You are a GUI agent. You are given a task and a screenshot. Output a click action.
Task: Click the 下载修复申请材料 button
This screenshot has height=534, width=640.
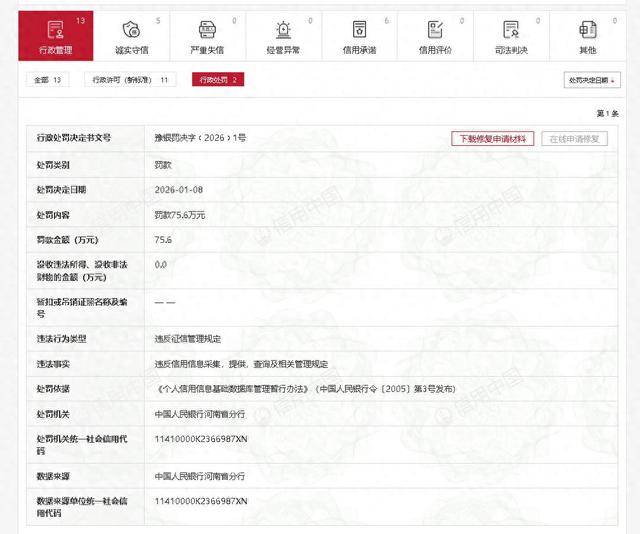click(x=494, y=138)
